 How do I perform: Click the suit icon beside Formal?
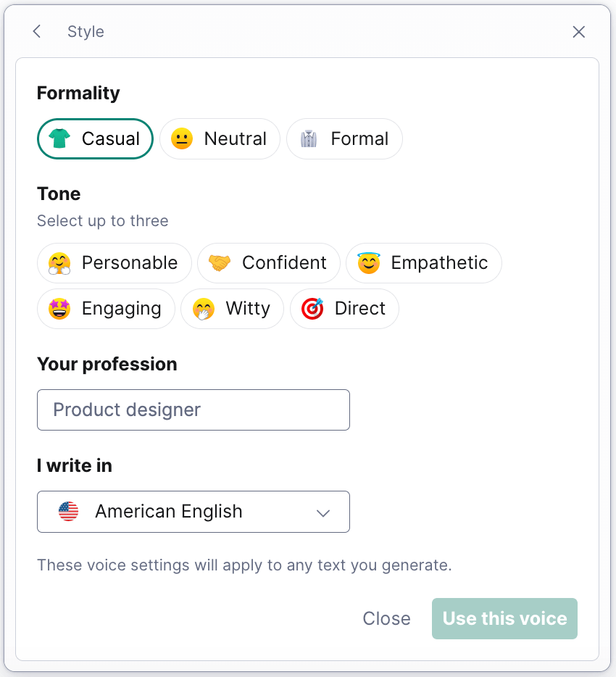point(309,138)
